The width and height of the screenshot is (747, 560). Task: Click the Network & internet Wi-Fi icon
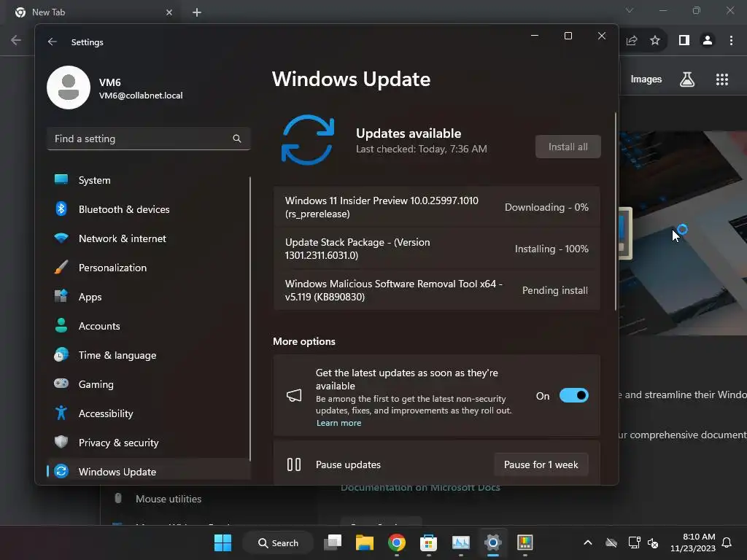[61, 238]
